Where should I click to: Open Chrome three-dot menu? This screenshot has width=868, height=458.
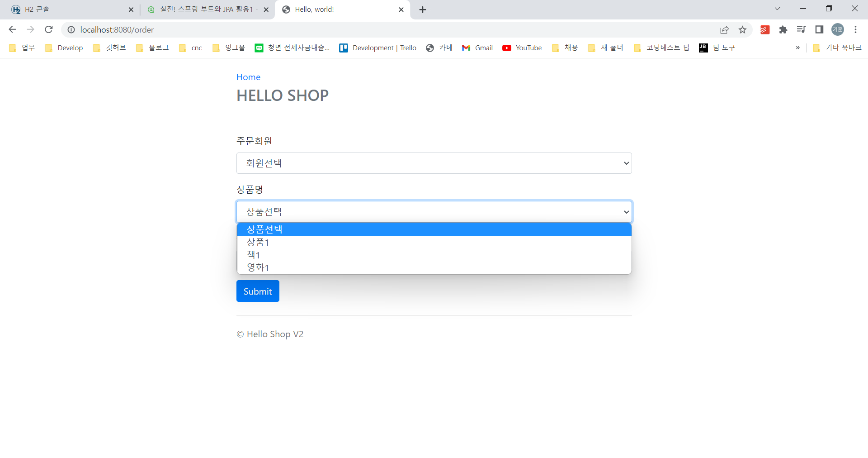[855, 29]
